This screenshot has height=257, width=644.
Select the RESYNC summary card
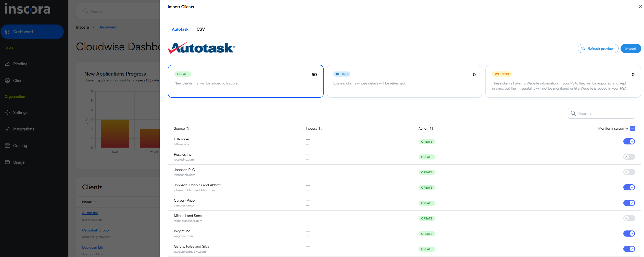404,81
